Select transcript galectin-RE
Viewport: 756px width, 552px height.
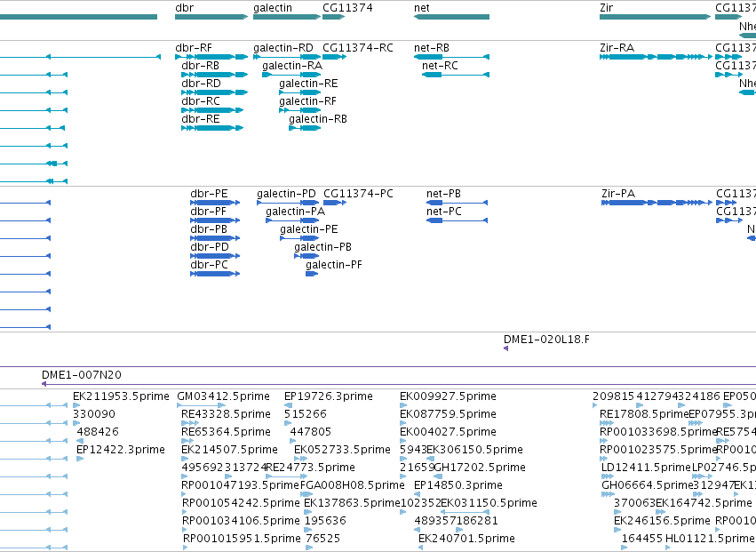click(x=300, y=92)
